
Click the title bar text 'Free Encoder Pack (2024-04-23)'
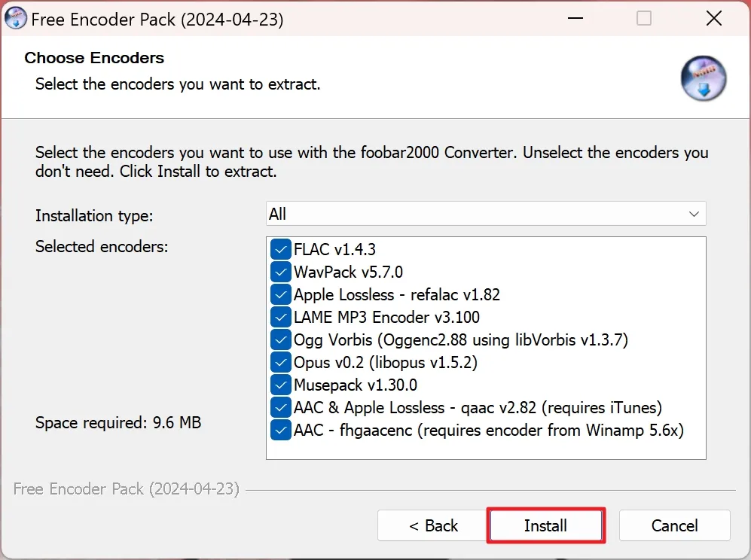(157, 20)
